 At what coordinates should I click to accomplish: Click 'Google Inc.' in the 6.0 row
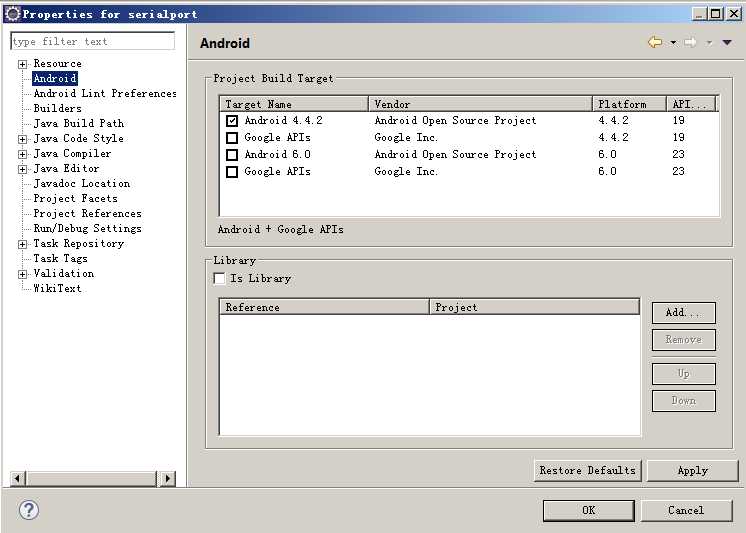[406, 171]
